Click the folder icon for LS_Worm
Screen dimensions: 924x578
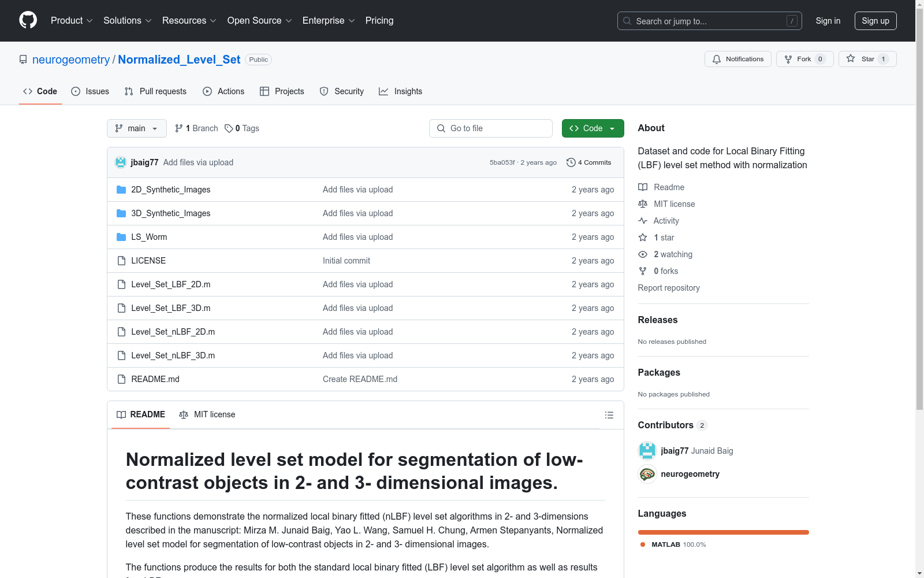click(x=121, y=237)
